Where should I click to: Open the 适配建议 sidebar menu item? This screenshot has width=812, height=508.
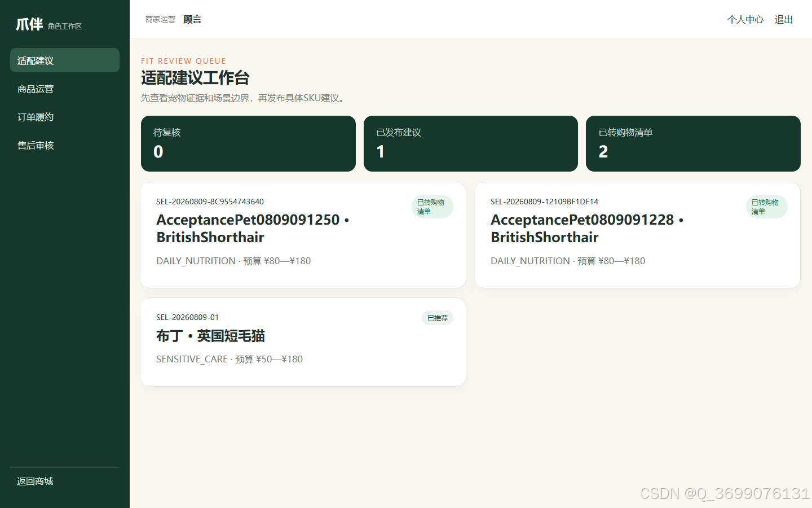point(65,60)
